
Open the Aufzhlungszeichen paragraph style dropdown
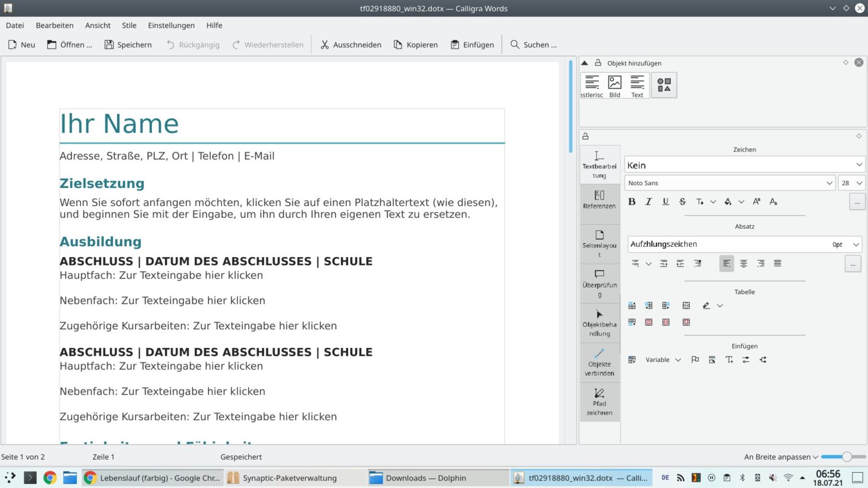point(856,244)
